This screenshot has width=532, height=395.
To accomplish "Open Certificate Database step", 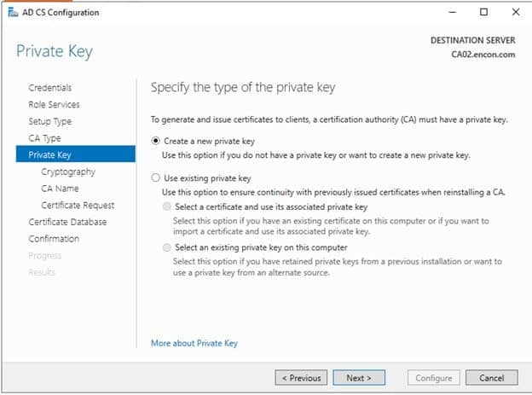I will tap(67, 222).
